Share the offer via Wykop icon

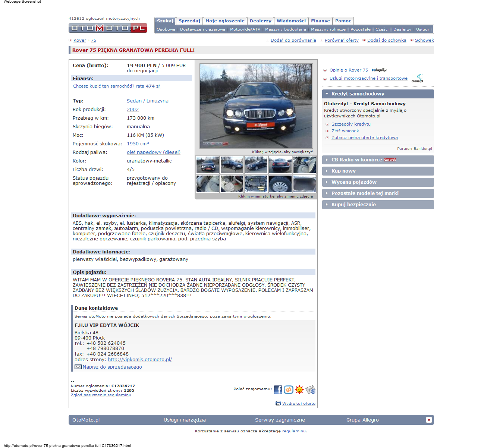pyautogui.click(x=289, y=389)
